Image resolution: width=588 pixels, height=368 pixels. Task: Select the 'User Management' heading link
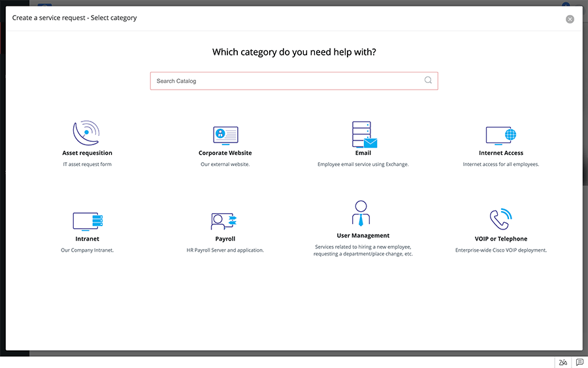click(363, 235)
